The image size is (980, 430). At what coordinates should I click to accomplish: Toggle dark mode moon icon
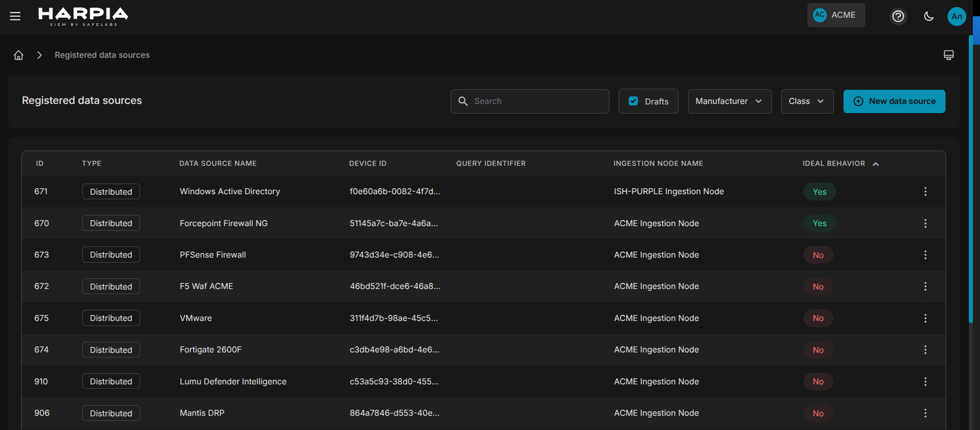(x=929, y=16)
